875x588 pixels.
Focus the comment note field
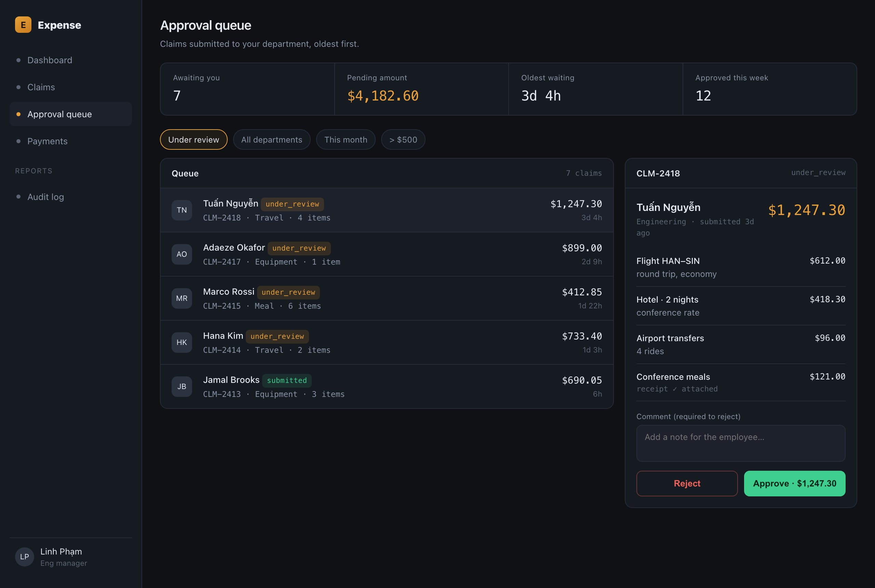click(741, 443)
